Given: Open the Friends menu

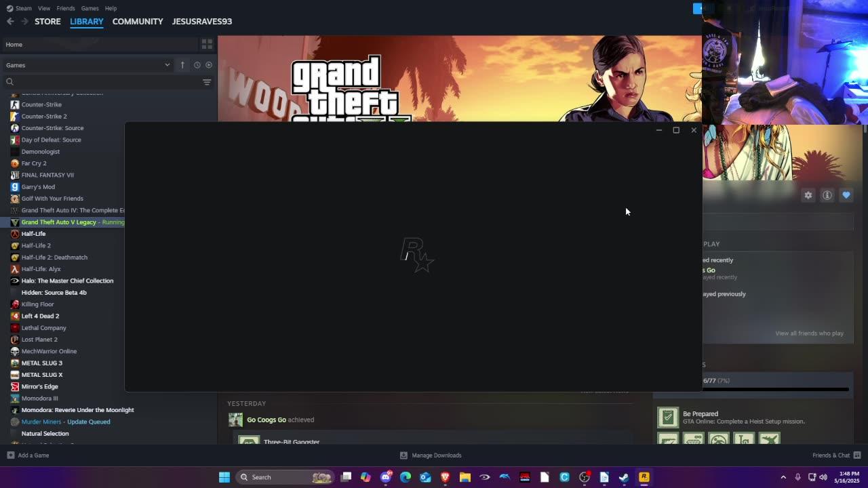Looking at the screenshot, I should point(66,8).
